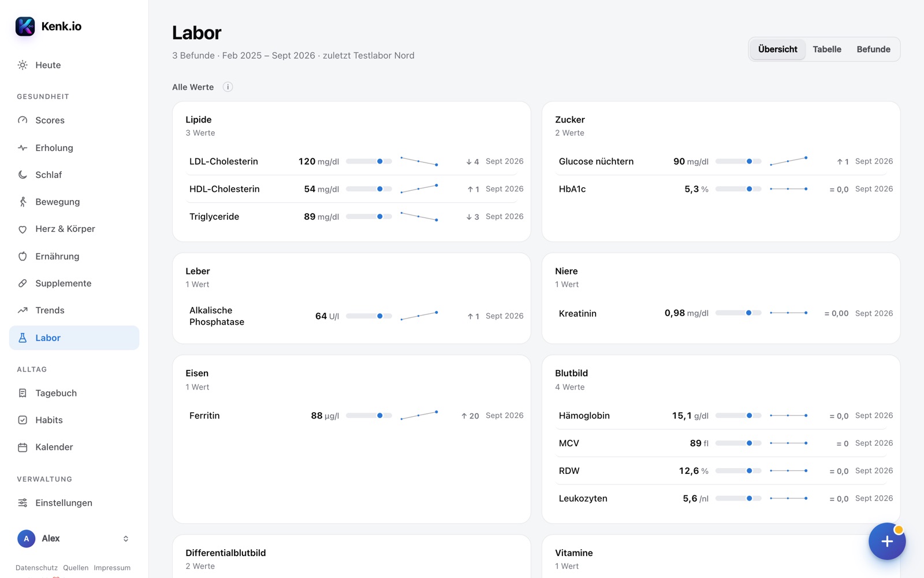Viewport: 924px width, 578px height.
Task: Click the Scores gauge icon
Action: [23, 120]
